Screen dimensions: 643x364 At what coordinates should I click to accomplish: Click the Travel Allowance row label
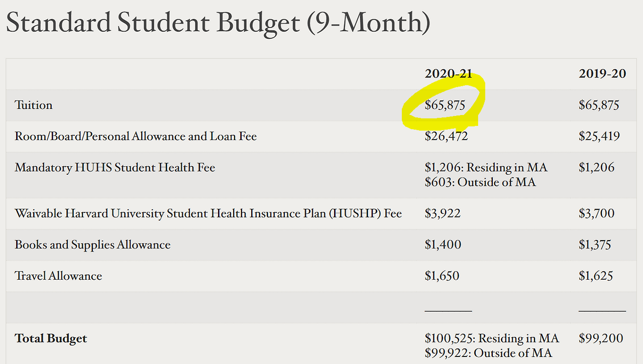tap(58, 276)
